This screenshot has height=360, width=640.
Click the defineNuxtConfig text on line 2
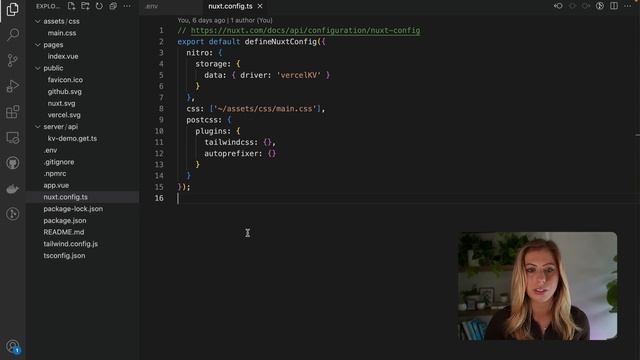pyautogui.click(x=280, y=42)
